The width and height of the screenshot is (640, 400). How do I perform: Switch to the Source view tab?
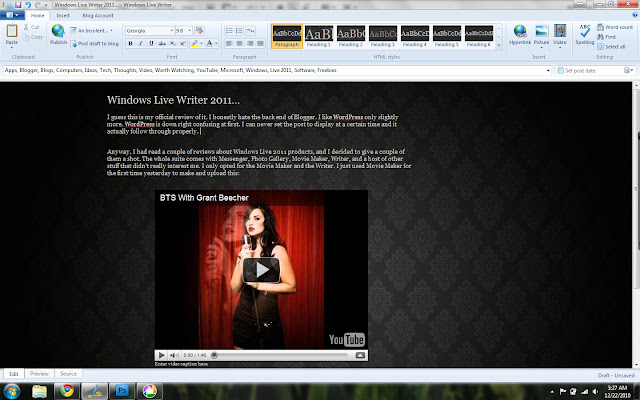[x=68, y=373]
